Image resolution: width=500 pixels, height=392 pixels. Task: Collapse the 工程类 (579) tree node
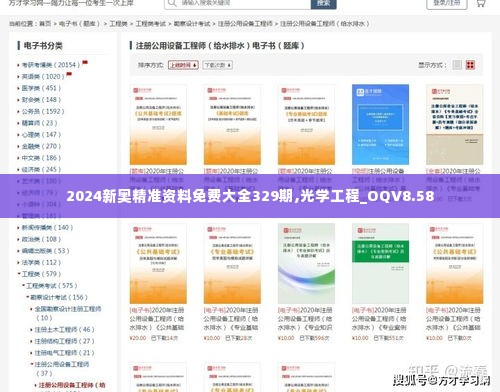19,274
